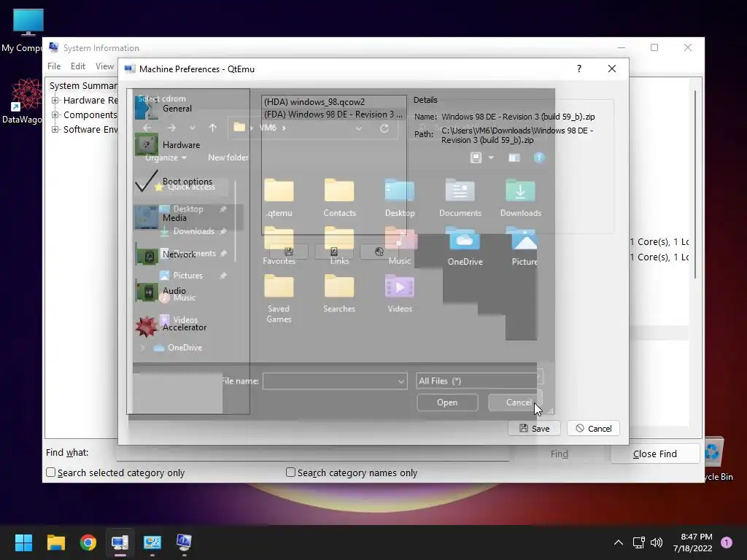Image resolution: width=747 pixels, height=560 pixels.
Task: Show hidden system tray icons
Action: point(619,542)
